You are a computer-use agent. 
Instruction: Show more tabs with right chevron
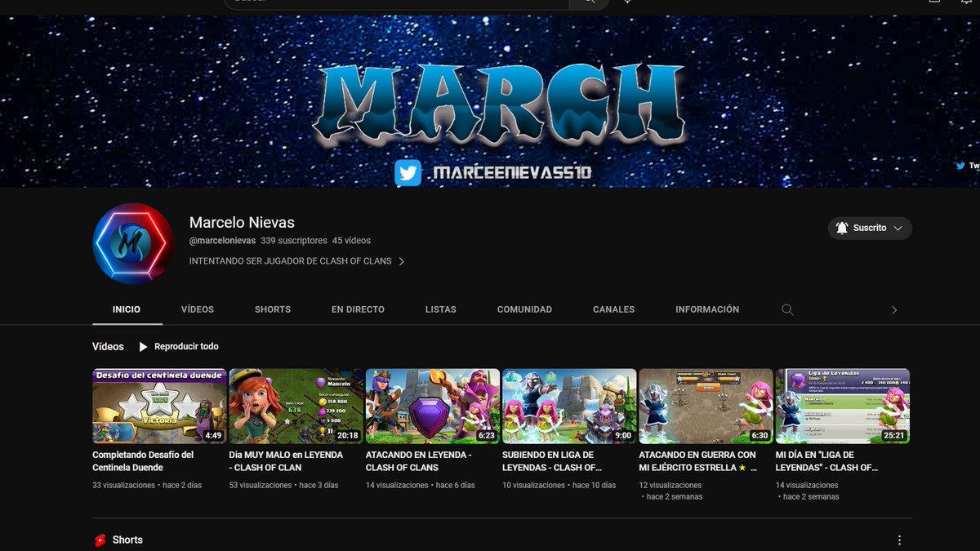pos(894,310)
